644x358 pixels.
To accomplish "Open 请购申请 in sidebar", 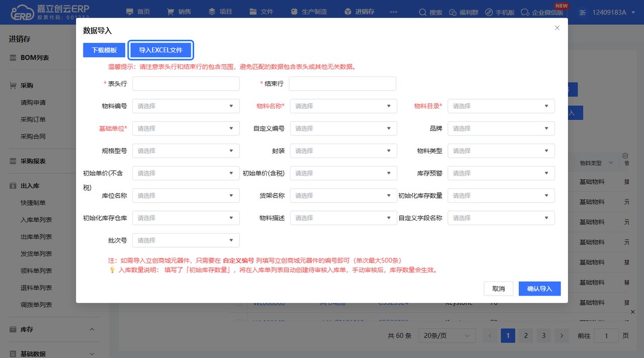I will [x=33, y=103].
